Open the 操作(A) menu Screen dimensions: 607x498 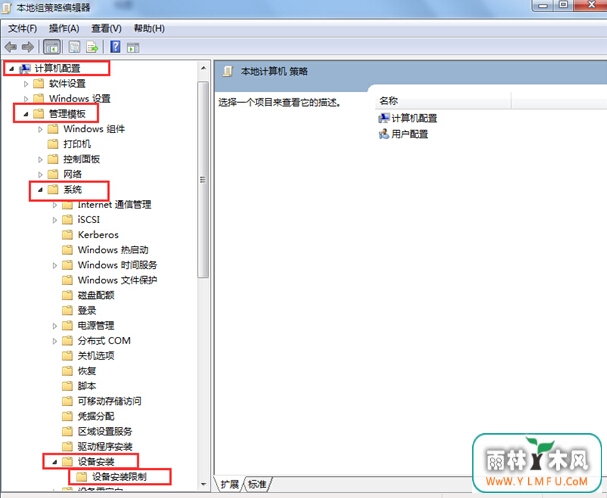[x=64, y=29]
